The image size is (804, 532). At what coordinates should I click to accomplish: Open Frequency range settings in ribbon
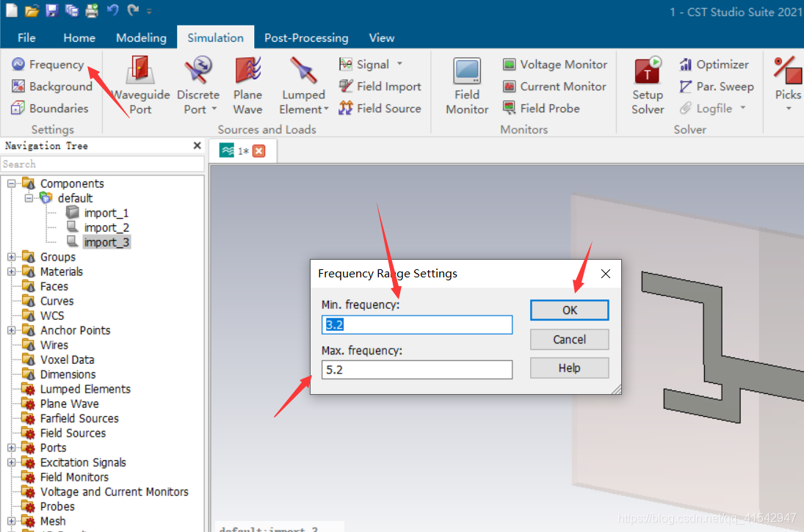tap(48, 65)
